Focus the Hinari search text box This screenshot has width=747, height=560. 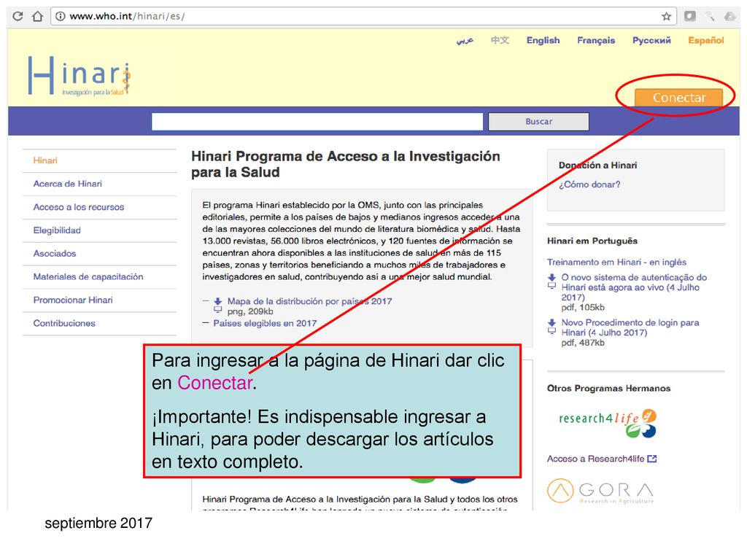coord(317,122)
